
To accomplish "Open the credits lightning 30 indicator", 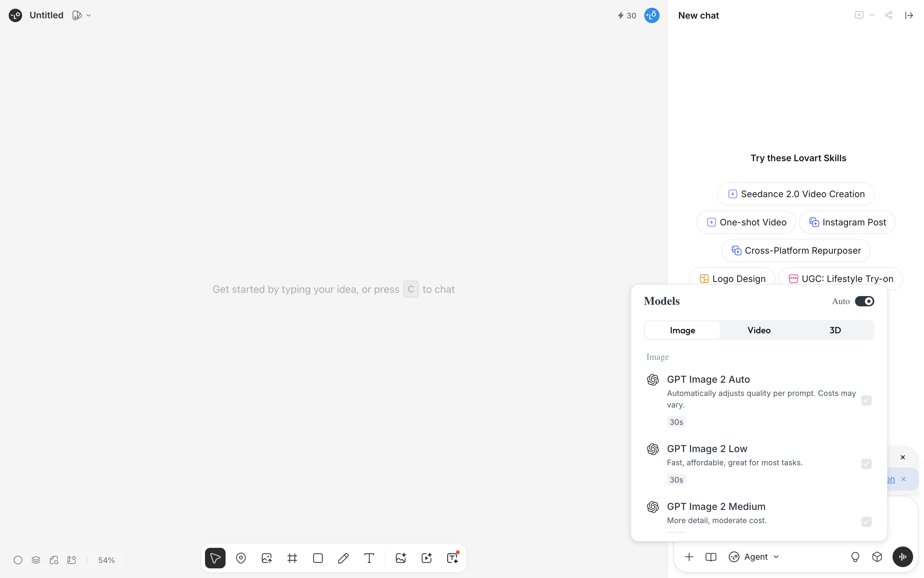I will [627, 15].
